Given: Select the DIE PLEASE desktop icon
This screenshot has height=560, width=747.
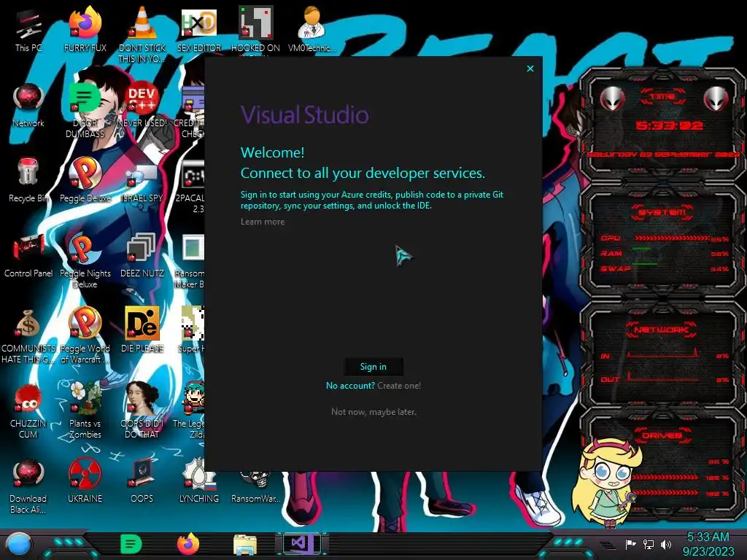Looking at the screenshot, I should 142,330.
